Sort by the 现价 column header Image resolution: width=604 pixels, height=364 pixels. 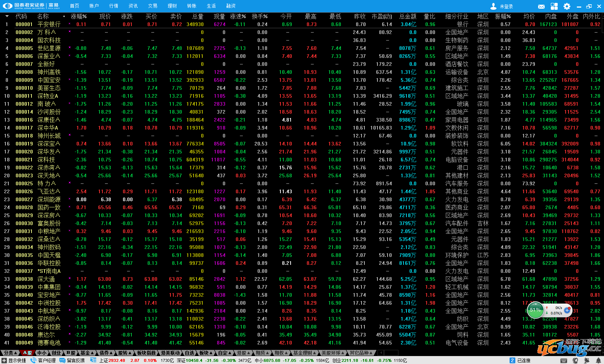(105, 16)
